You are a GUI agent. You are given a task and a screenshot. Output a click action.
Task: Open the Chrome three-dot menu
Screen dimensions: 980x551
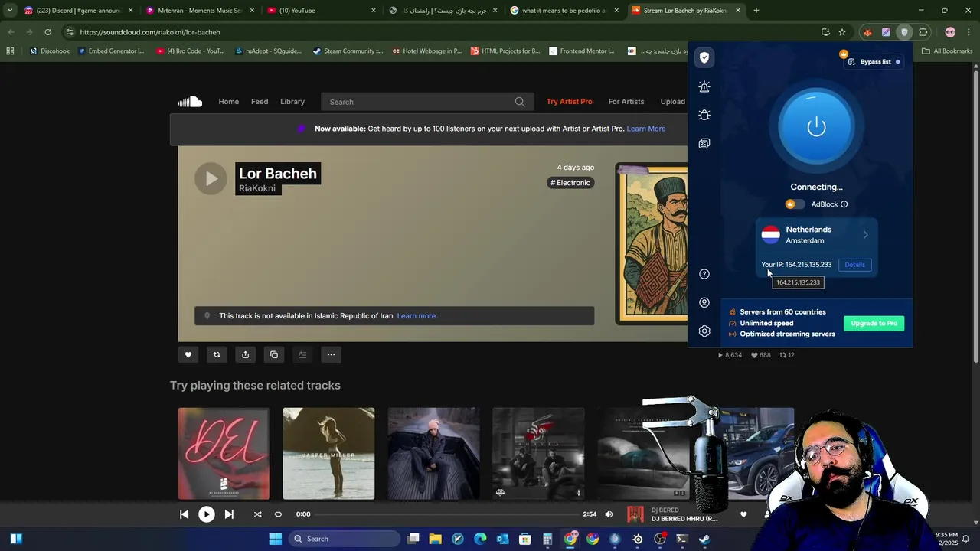click(969, 32)
